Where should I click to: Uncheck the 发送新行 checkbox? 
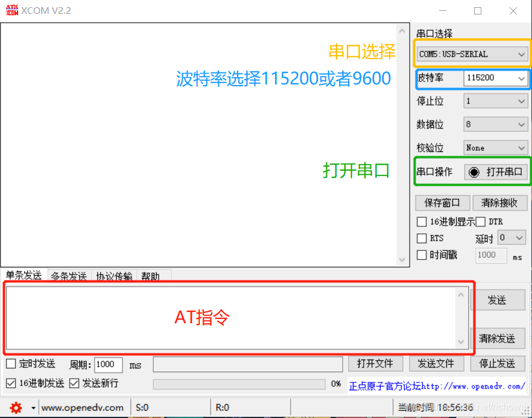point(74,384)
